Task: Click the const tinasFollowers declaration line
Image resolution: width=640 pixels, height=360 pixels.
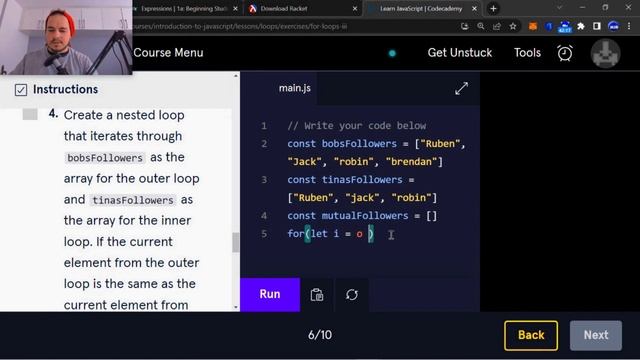Action: pos(362,189)
